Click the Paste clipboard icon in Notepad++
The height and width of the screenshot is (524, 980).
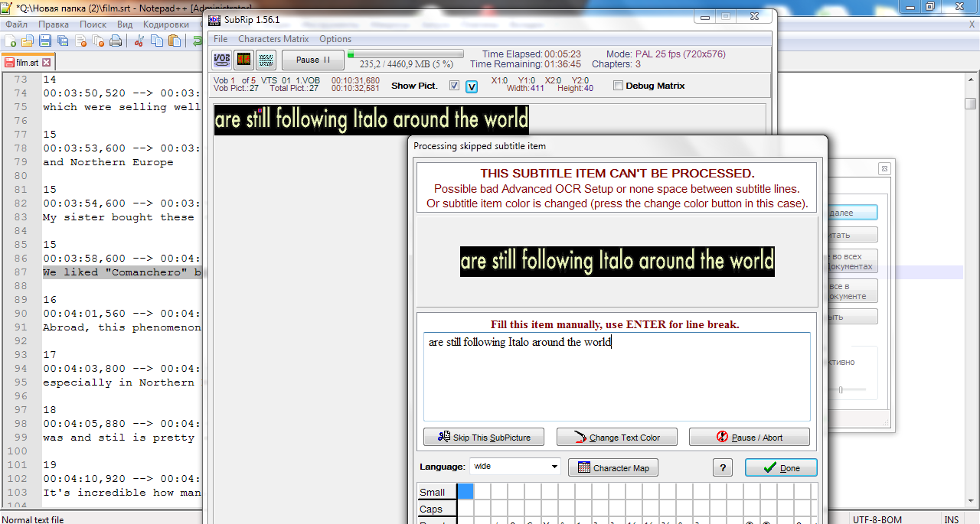point(175,41)
